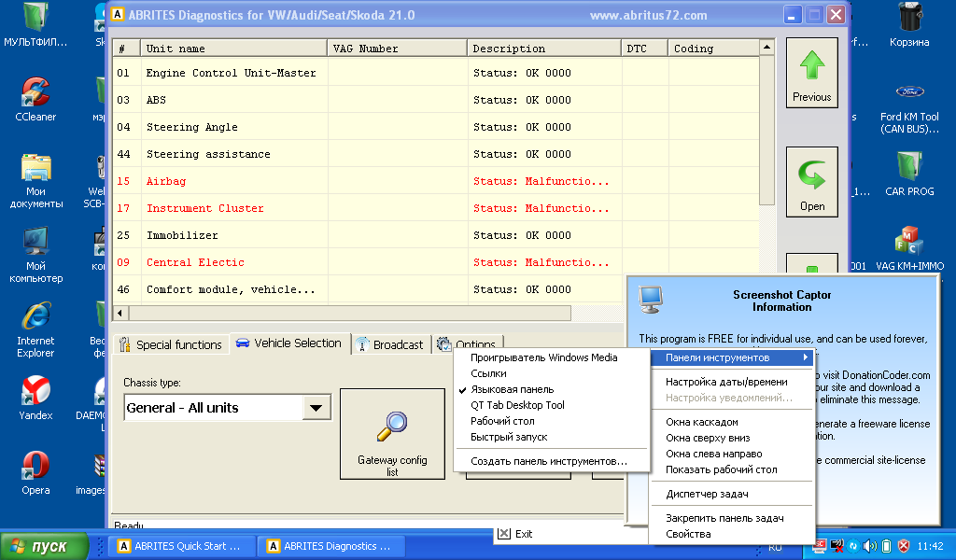Open the Корзина recycle bin
This screenshot has width=956, height=560.
(x=909, y=24)
